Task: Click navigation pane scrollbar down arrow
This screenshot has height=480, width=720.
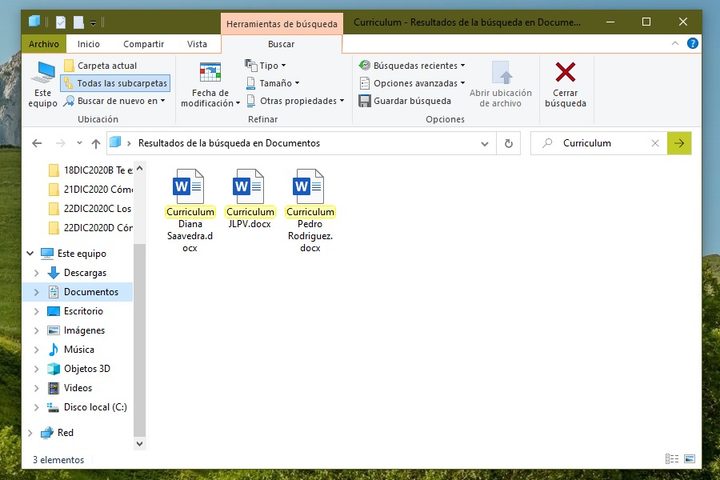Action: tap(140, 444)
